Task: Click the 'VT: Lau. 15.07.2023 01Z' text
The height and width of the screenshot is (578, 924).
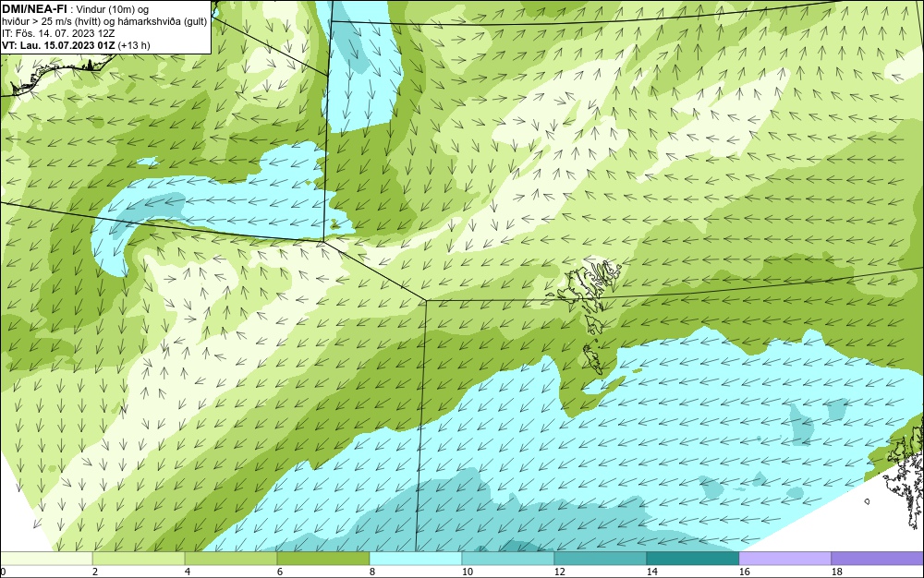Action: (x=59, y=45)
